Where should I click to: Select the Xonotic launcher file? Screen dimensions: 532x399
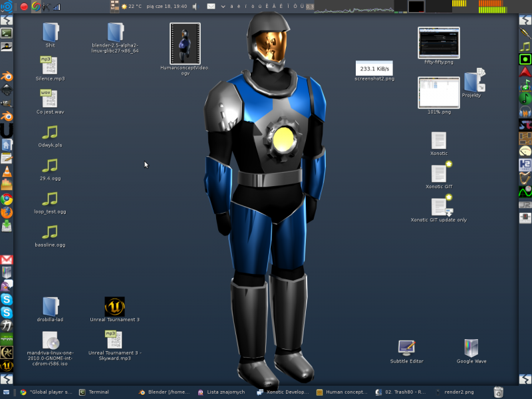coord(439,144)
